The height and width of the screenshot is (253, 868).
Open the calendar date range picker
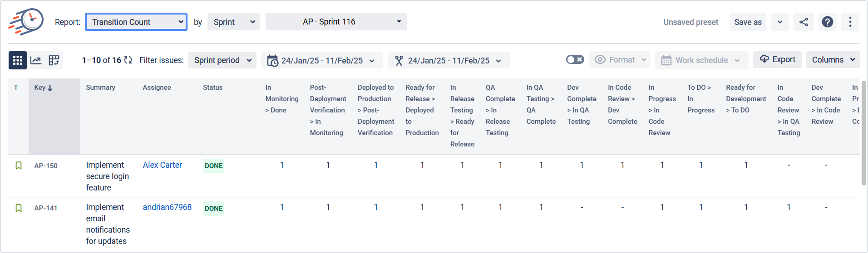pos(321,60)
